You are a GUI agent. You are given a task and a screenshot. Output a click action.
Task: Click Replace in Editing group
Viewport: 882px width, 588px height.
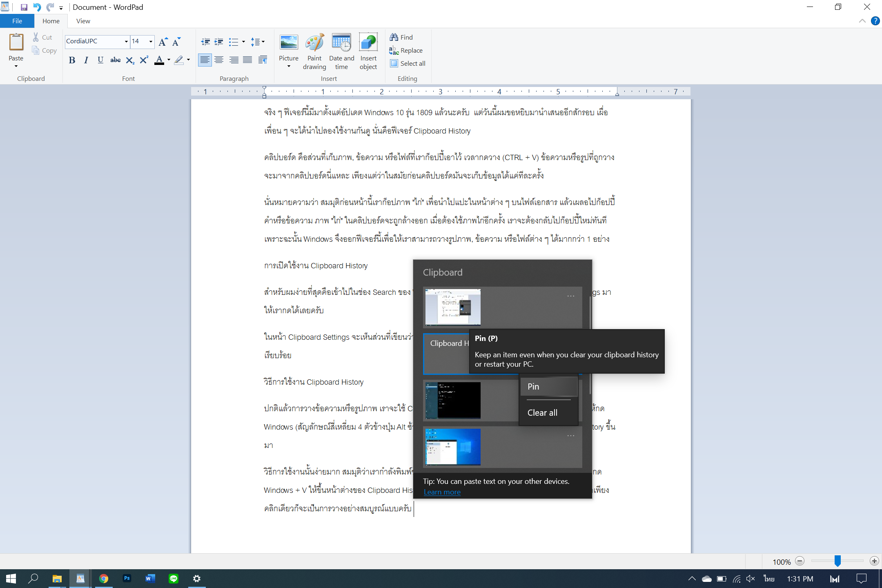[x=406, y=50]
